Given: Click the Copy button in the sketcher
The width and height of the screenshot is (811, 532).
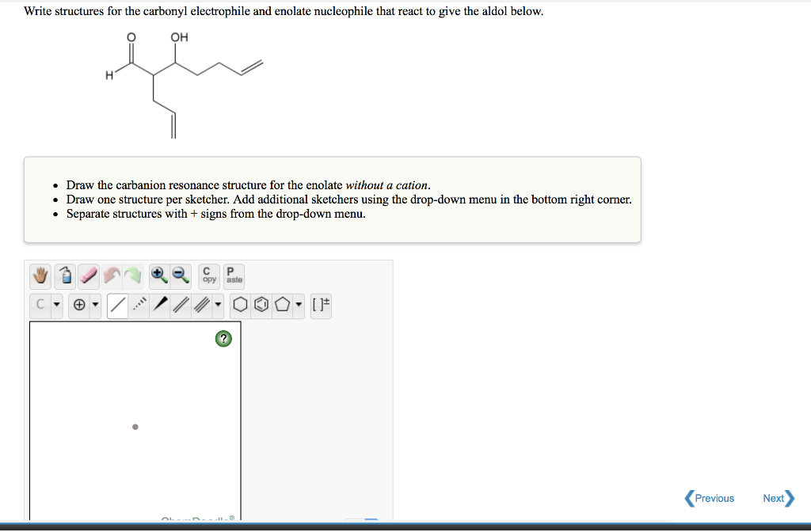Looking at the screenshot, I should pos(209,275).
